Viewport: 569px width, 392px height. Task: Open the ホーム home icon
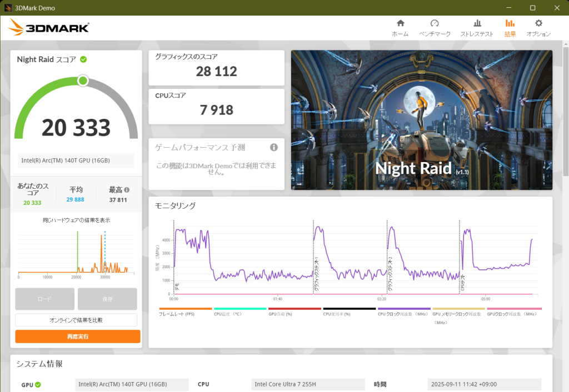point(400,23)
